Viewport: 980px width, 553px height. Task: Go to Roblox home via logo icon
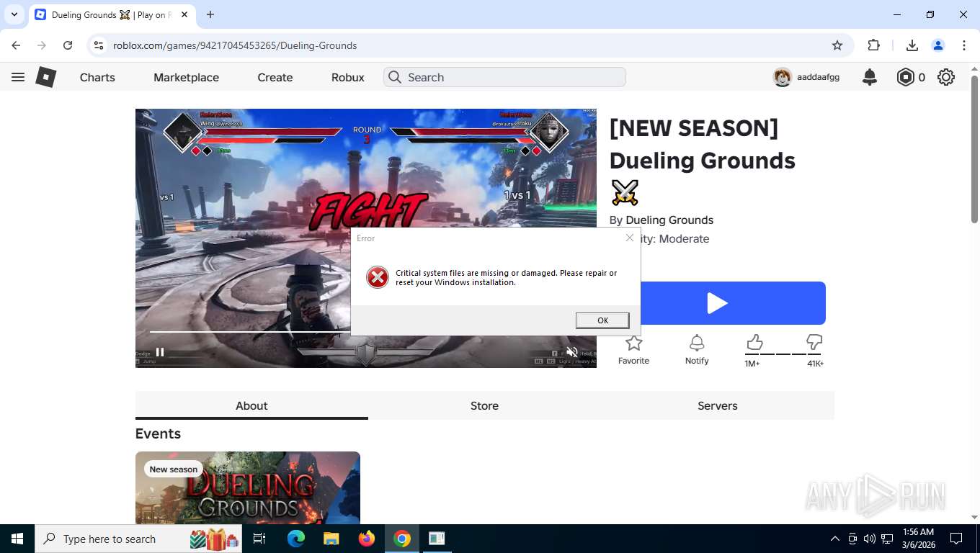click(46, 77)
